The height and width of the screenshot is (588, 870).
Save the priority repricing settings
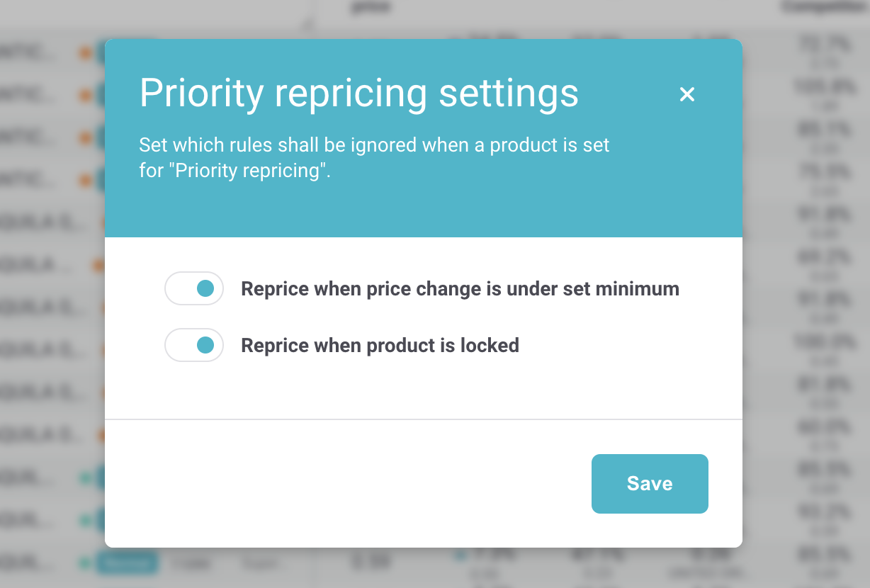[x=650, y=483]
